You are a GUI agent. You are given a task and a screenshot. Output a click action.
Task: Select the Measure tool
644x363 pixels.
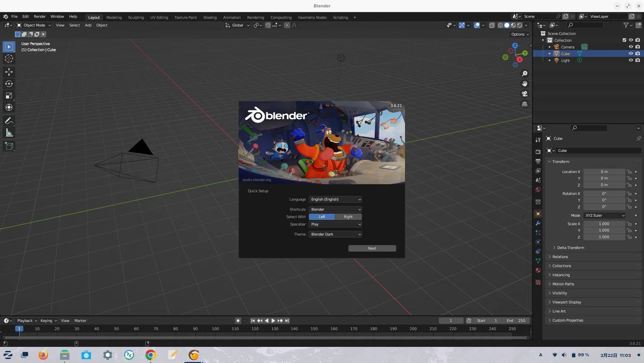pos(9,133)
